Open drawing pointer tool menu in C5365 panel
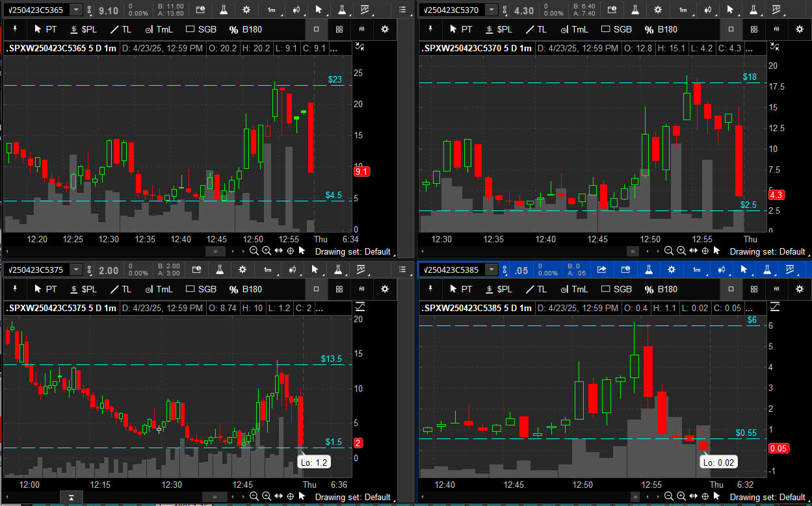 (317, 10)
